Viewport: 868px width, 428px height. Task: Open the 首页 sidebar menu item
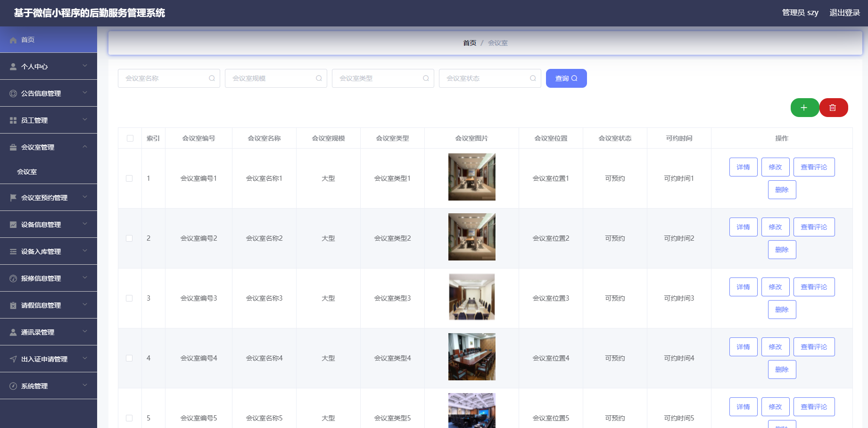(49, 40)
